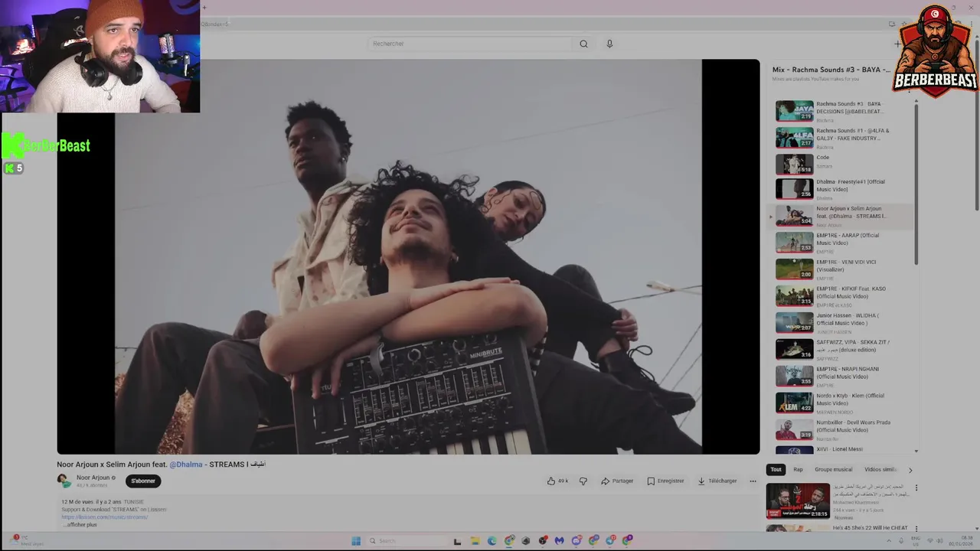This screenshot has height=551, width=980.
Task: Open the Windows Start menu
Action: 356,540
